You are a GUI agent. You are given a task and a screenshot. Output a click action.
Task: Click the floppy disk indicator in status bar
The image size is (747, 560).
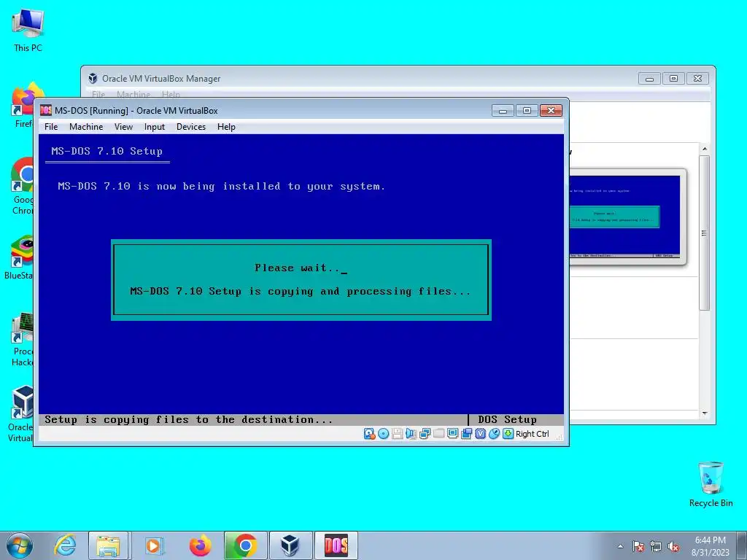397,434
